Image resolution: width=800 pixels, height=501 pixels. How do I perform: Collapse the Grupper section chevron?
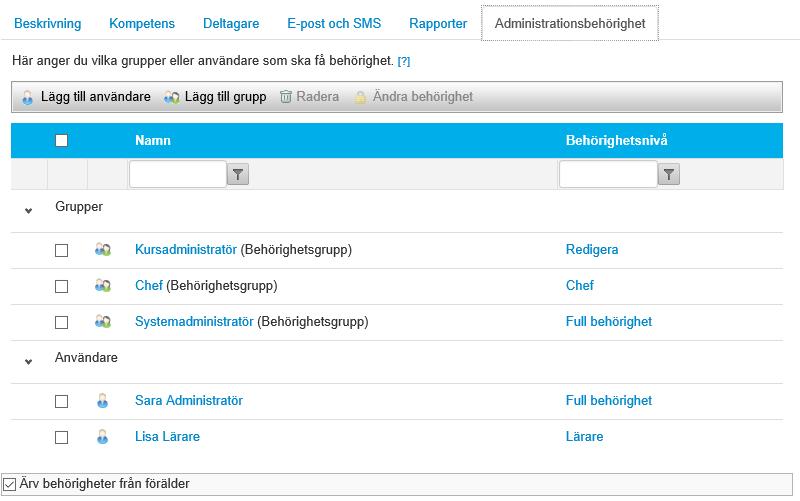29,211
